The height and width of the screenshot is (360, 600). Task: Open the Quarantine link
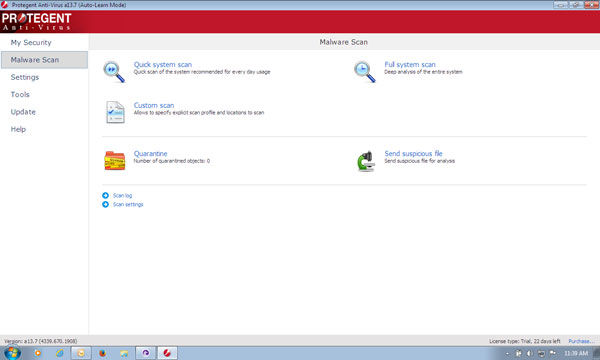pyautogui.click(x=150, y=153)
